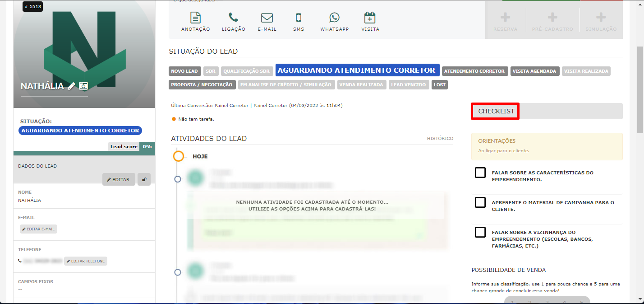Start a WhatsApp activity

334,18
